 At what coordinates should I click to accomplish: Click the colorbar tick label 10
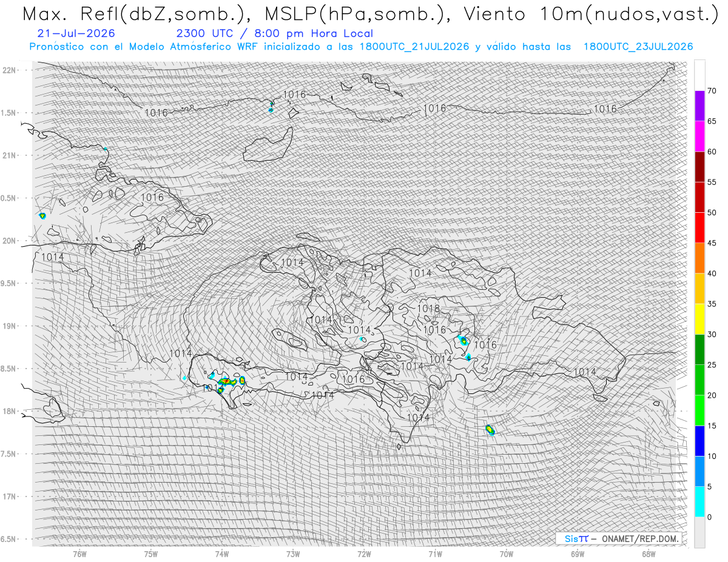click(x=712, y=456)
